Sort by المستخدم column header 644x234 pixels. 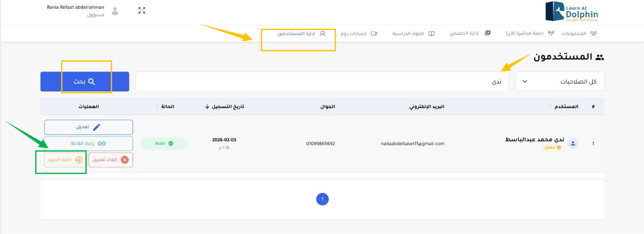pyautogui.click(x=563, y=107)
